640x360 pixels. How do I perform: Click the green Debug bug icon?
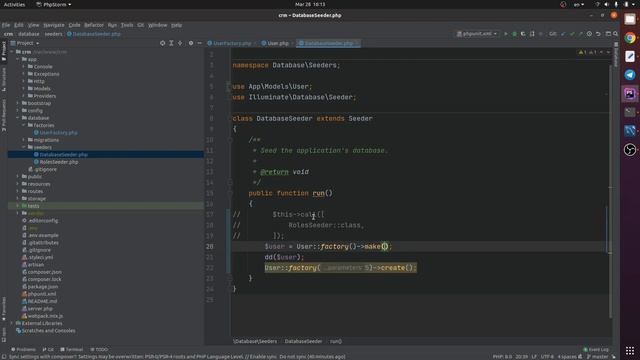(x=514, y=34)
